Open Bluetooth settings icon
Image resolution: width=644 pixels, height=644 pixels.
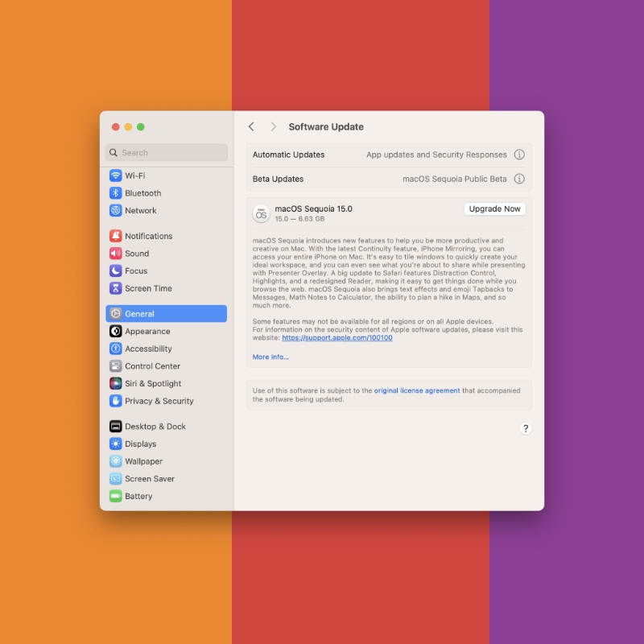click(x=116, y=193)
